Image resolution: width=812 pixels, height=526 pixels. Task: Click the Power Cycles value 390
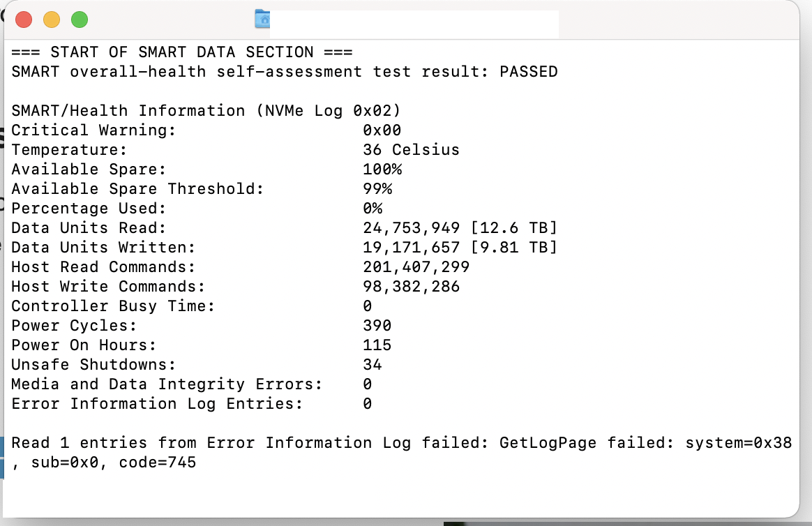pos(377,325)
